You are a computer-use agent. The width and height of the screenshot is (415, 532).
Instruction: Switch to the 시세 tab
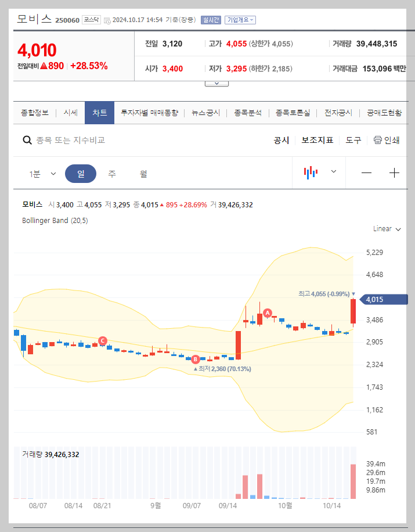click(70, 113)
